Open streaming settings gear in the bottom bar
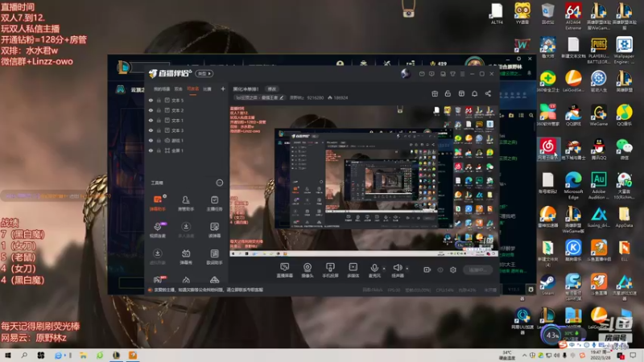644x362 pixels. pyautogui.click(x=453, y=269)
